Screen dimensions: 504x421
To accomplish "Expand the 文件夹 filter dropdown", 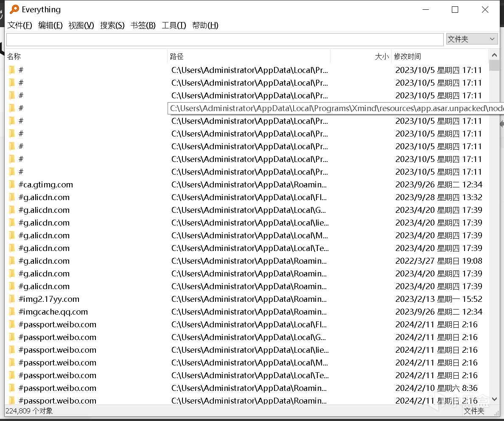I will click(x=471, y=39).
